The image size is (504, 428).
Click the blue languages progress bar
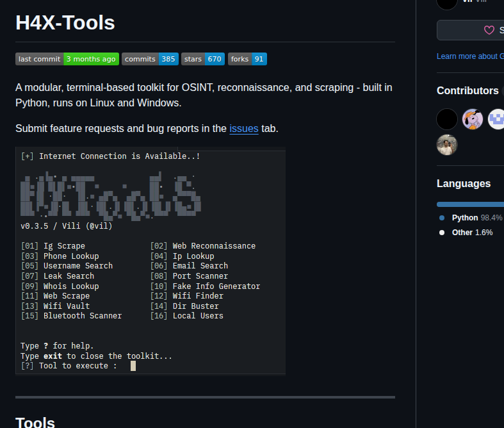tap(470, 204)
